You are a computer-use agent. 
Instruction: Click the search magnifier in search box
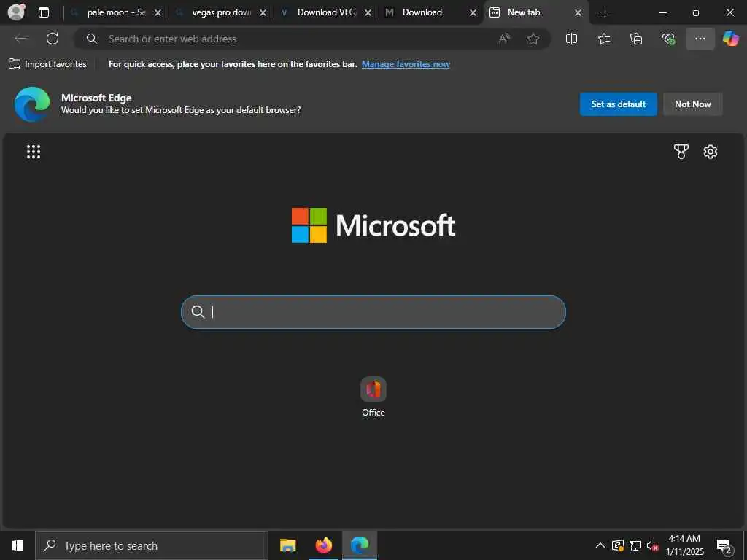(x=198, y=312)
